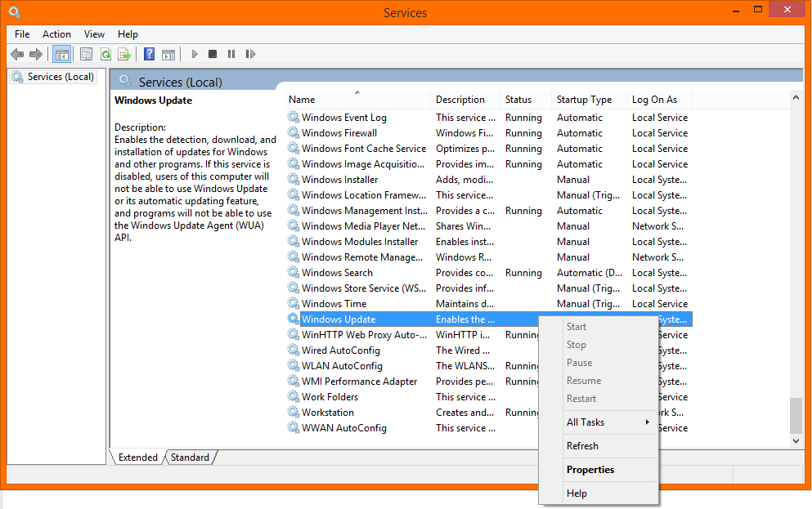Viewport: 812px width, 509px height.
Task: Sort by the Startup Type column header
Action: (x=584, y=100)
